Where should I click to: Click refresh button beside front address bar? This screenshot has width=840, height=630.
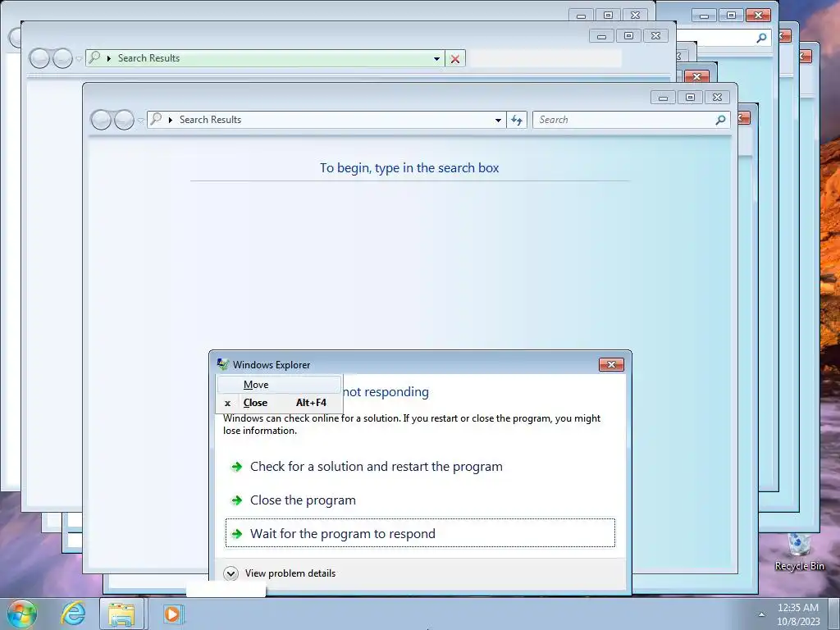tap(517, 120)
